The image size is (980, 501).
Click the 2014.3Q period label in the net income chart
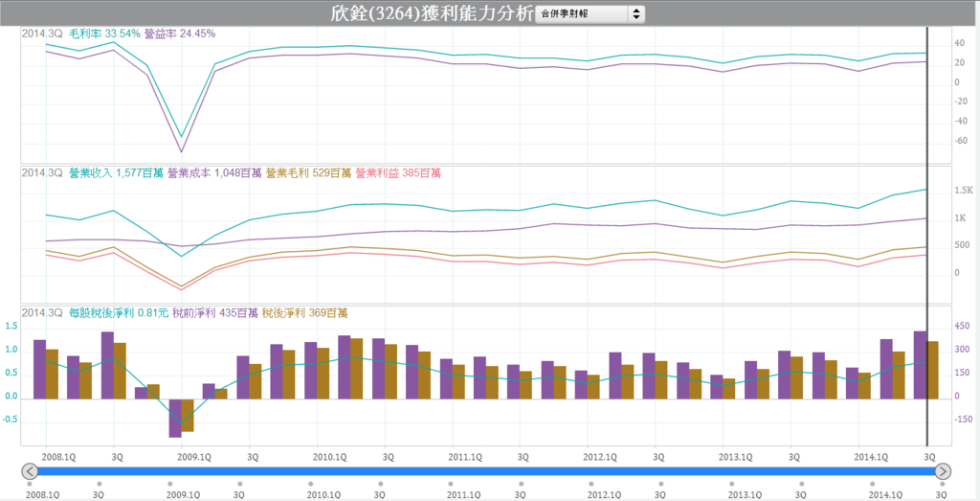42,313
